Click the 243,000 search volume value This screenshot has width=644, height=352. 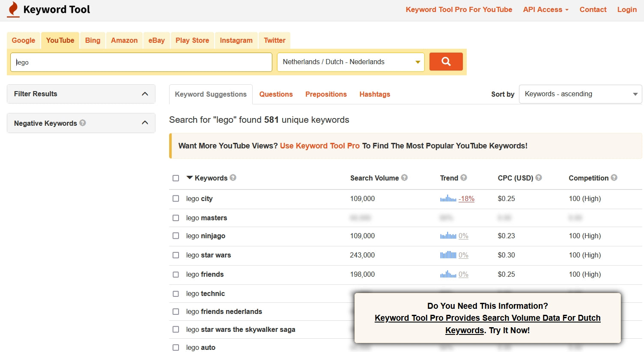(362, 255)
